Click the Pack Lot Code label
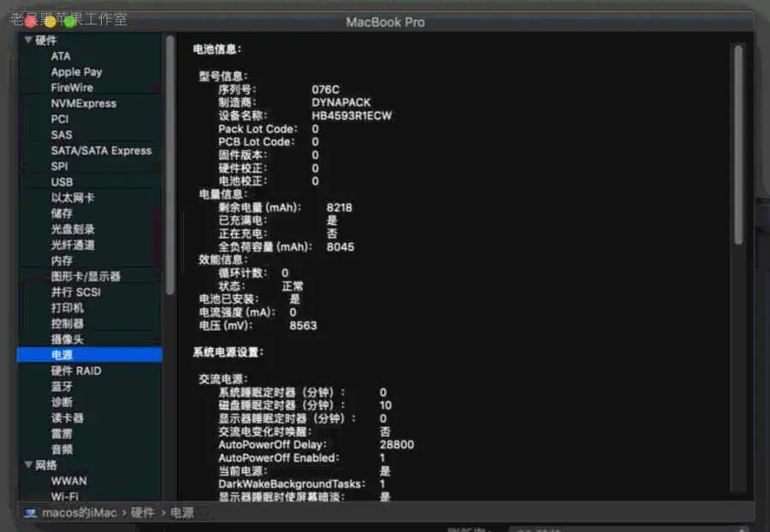 [258, 128]
